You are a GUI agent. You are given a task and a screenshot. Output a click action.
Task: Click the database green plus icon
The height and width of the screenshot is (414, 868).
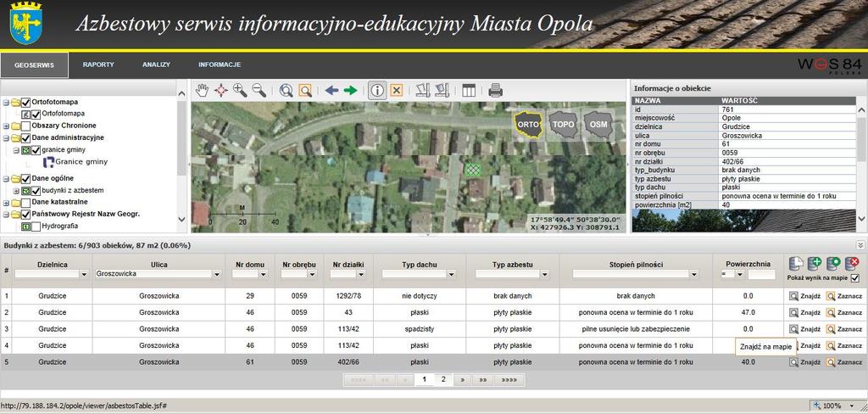point(815,264)
